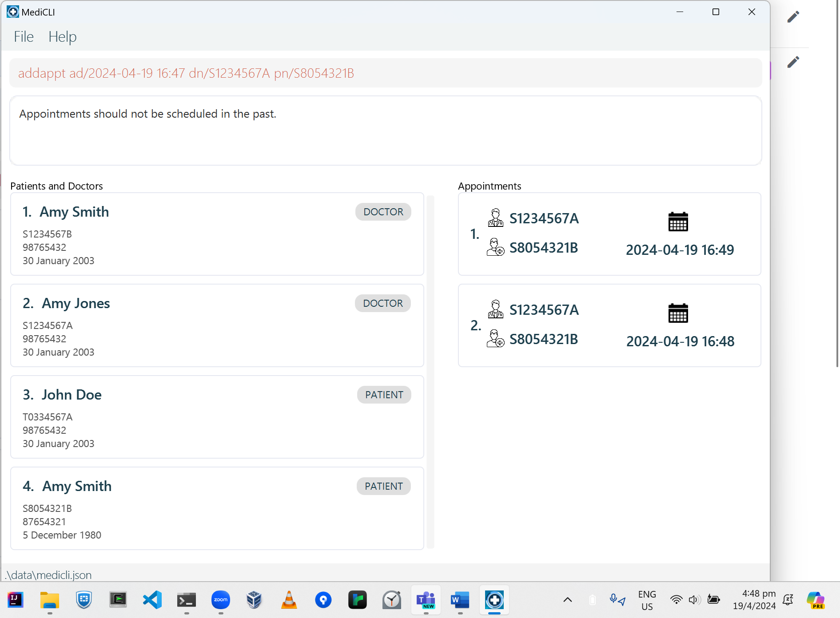Open the shield security app in taskbar
The height and width of the screenshot is (618, 840).
tap(84, 600)
